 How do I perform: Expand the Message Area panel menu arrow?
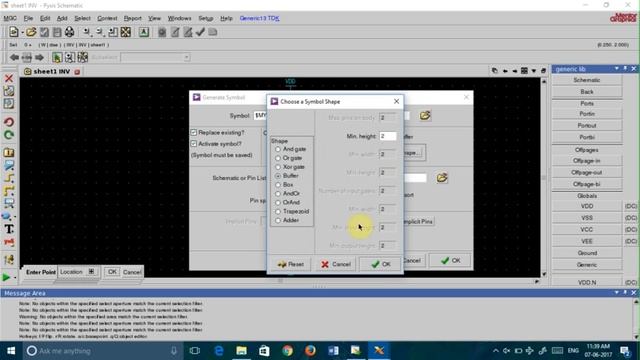pyautogui.click(x=616, y=293)
